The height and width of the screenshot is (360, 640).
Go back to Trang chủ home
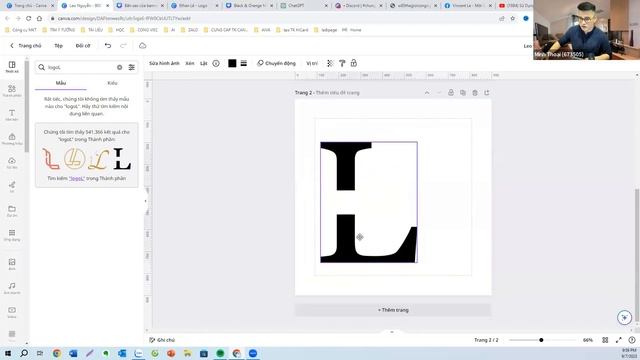point(26,46)
